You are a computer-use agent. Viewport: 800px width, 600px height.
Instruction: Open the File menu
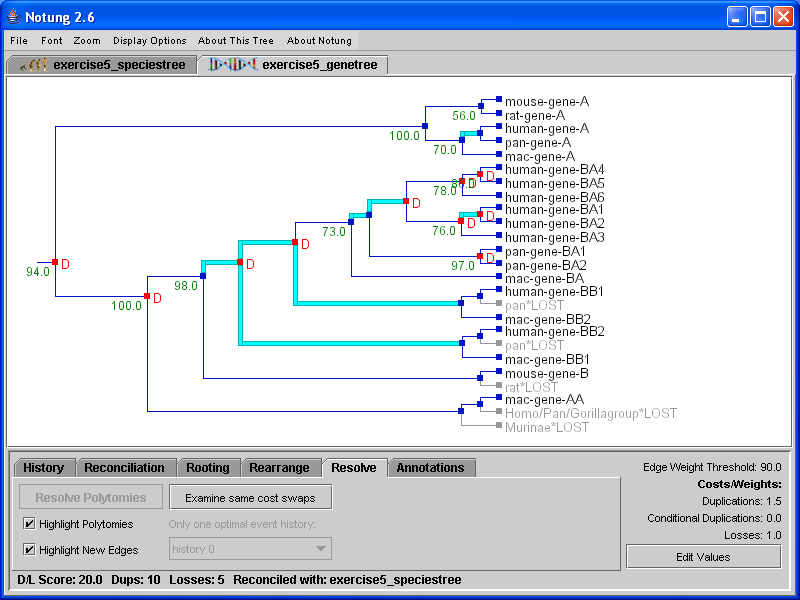click(19, 41)
